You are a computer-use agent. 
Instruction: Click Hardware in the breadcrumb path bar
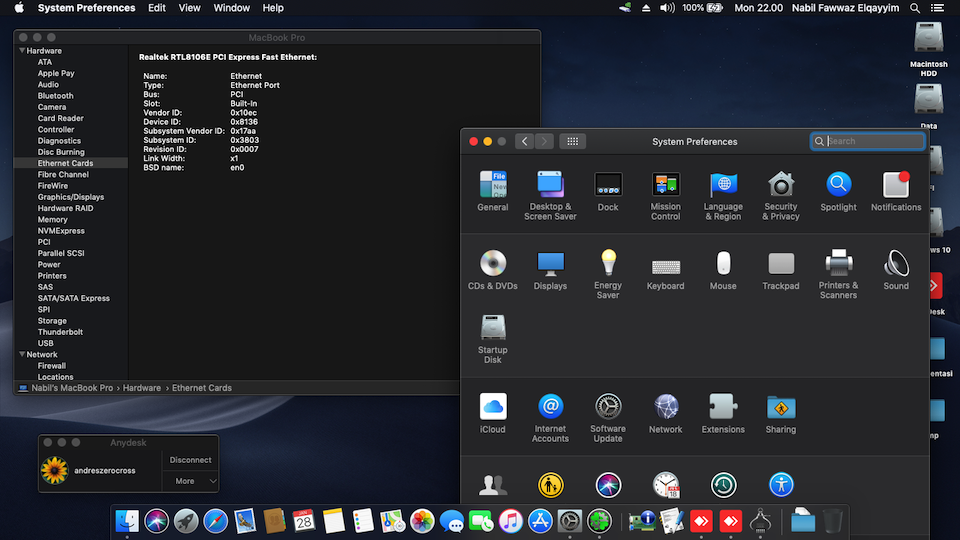143,388
